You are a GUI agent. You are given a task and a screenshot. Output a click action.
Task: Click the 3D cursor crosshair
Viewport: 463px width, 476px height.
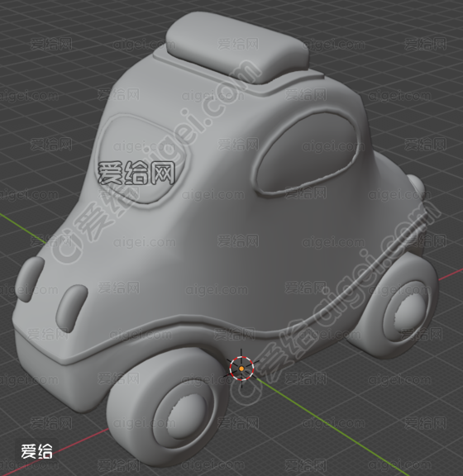pyautogui.click(x=241, y=369)
